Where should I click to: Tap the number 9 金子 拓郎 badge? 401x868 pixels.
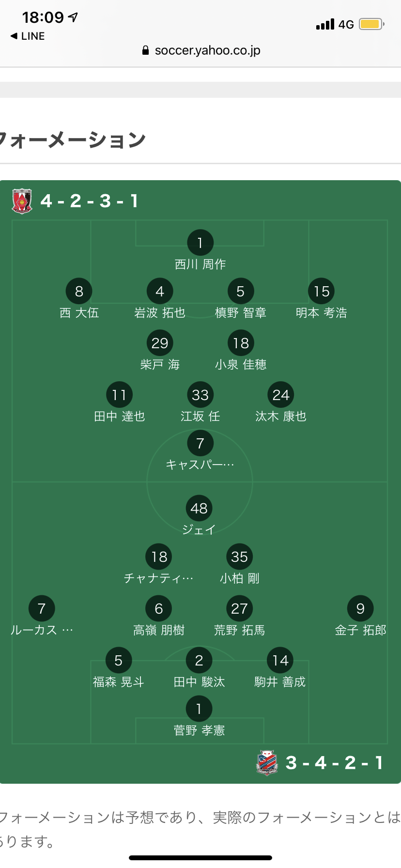pyautogui.click(x=360, y=609)
